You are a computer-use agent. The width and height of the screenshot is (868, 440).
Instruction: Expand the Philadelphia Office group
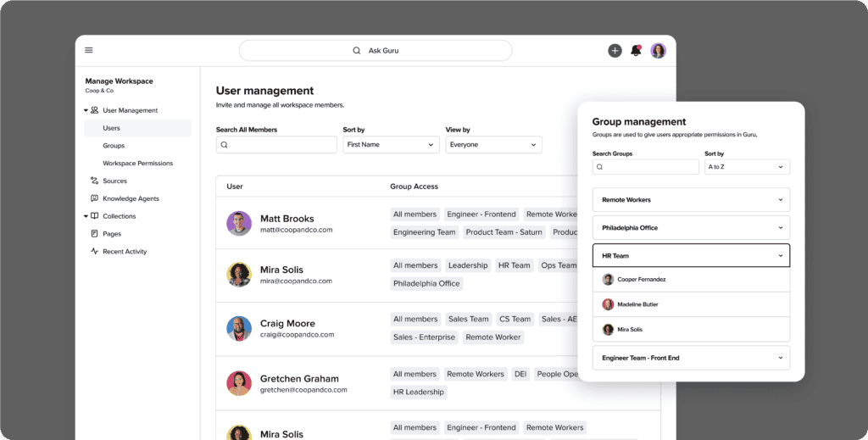click(x=692, y=228)
